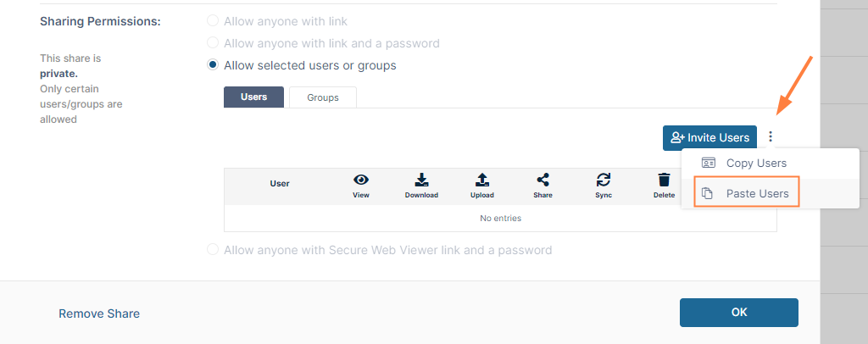Click the Paste Users clipboard icon

coord(709,193)
